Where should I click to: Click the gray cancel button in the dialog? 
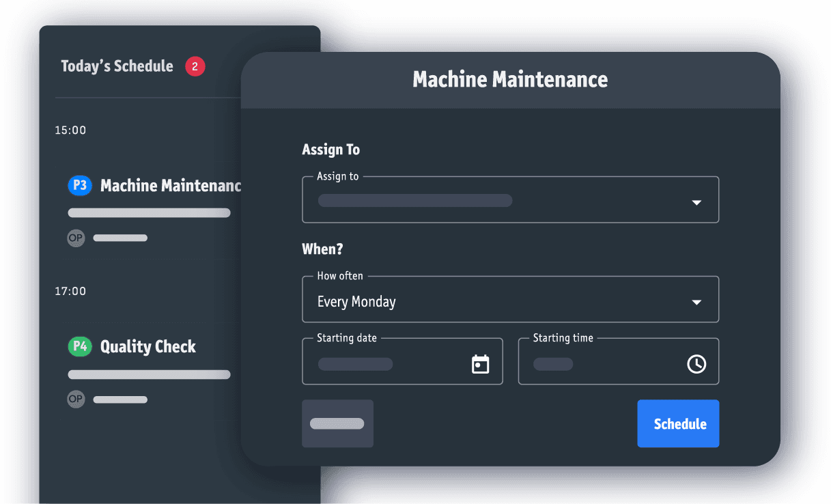click(337, 423)
